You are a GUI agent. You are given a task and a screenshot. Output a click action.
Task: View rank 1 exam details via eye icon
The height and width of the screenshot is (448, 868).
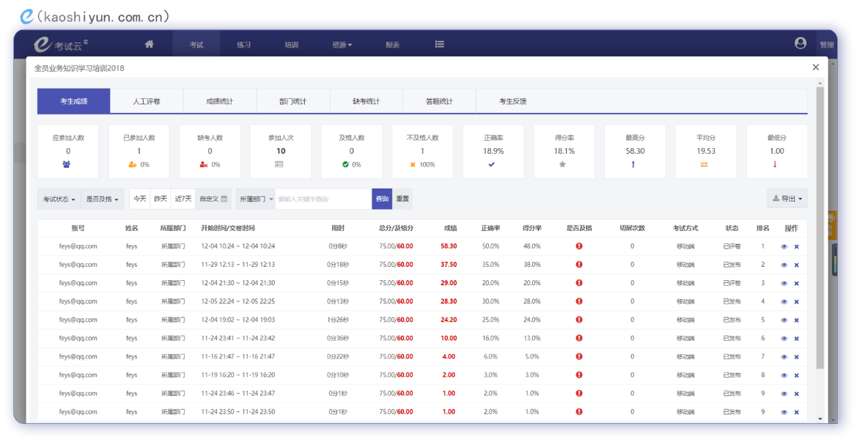[784, 247]
